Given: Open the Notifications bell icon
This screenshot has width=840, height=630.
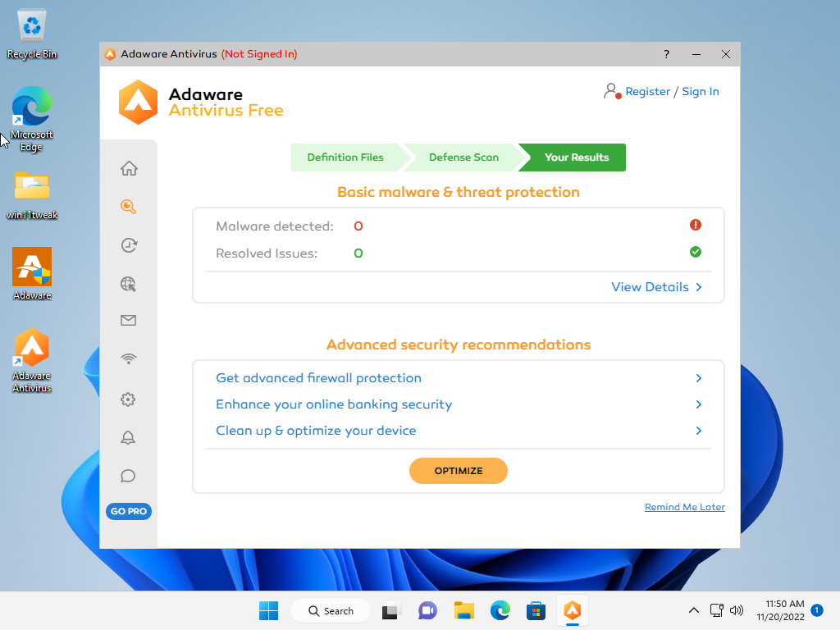Looking at the screenshot, I should [x=128, y=438].
